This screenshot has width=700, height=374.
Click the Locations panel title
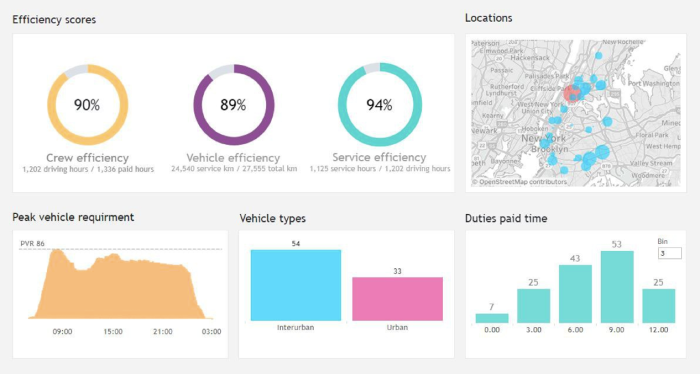tap(488, 18)
